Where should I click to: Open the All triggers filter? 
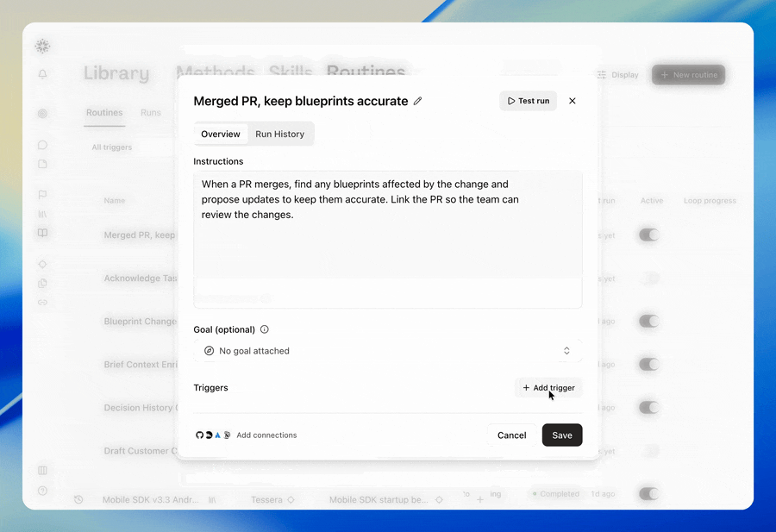(x=112, y=147)
